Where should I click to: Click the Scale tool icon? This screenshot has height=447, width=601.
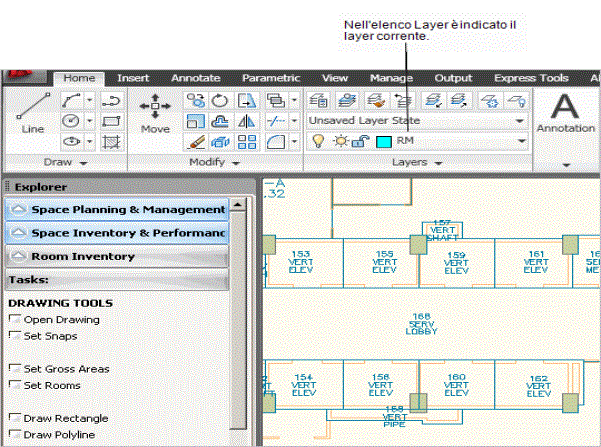coord(195,122)
